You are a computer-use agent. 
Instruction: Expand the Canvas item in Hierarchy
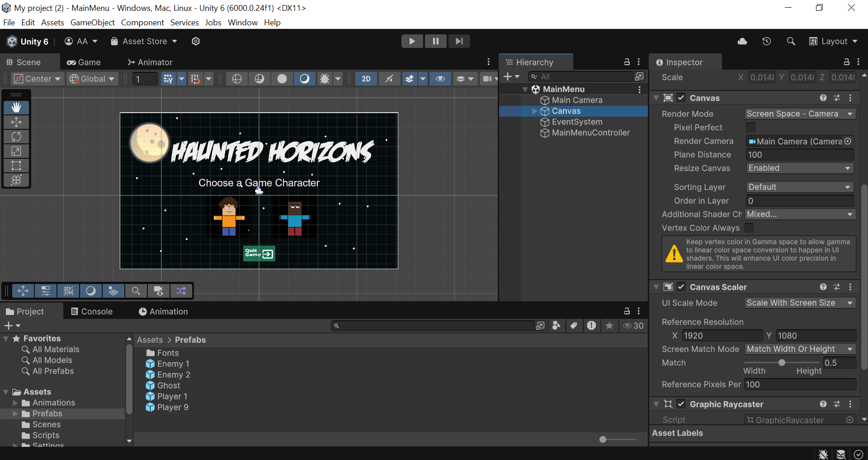(535, 111)
